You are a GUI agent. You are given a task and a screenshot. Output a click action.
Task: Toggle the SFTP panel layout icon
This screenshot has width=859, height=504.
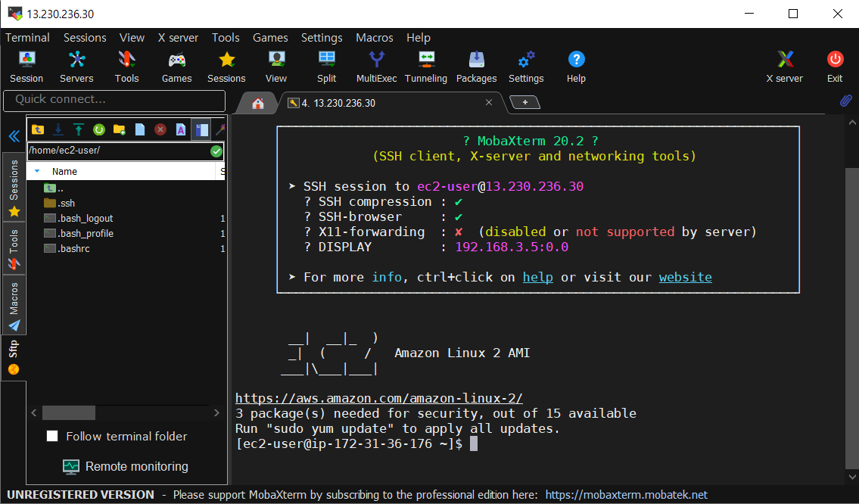(201, 129)
